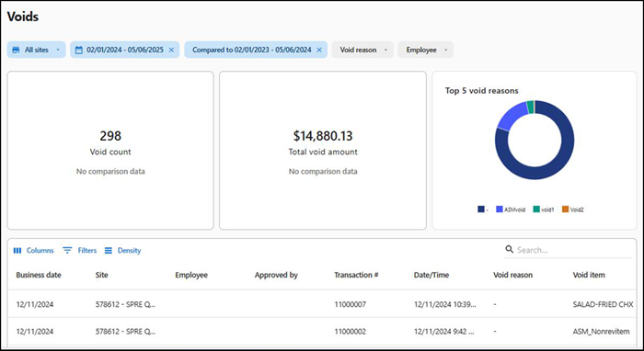Click the Top 5 void reasons title
The height and width of the screenshot is (351, 644).
pos(482,91)
